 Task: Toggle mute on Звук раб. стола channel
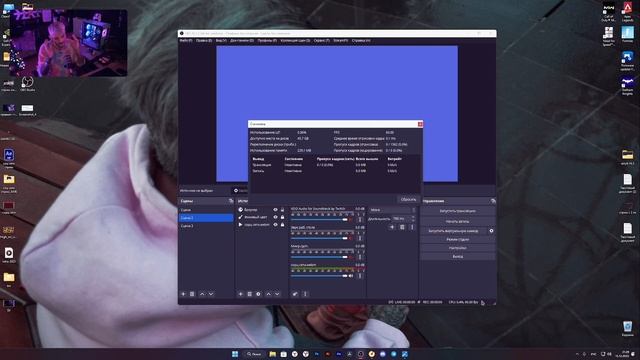click(351, 238)
